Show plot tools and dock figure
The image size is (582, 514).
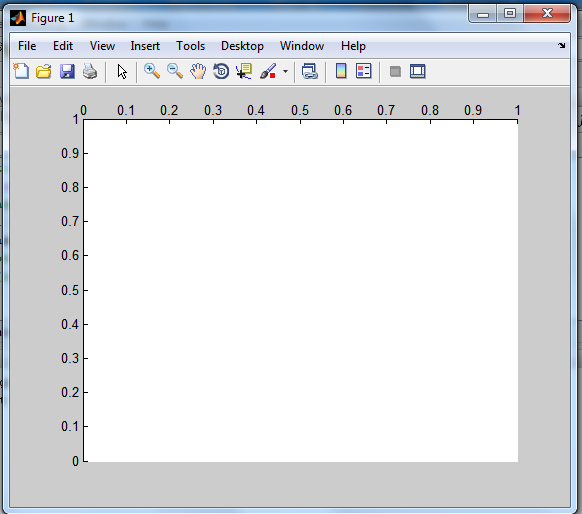coord(418,71)
